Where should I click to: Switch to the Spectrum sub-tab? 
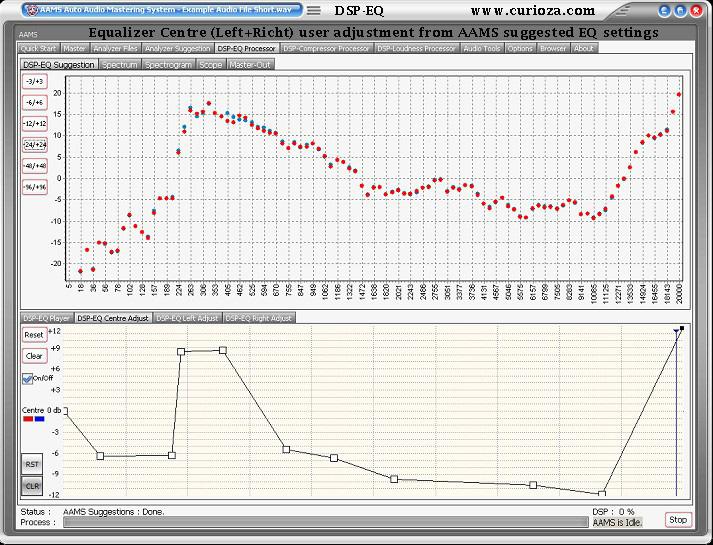pos(120,65)
